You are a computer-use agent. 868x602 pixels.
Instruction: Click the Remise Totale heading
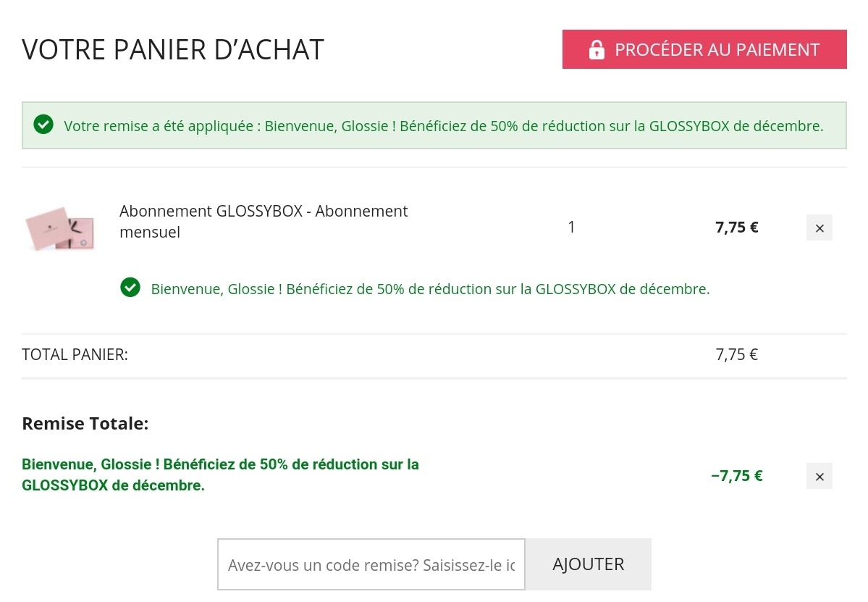[85, 423]
